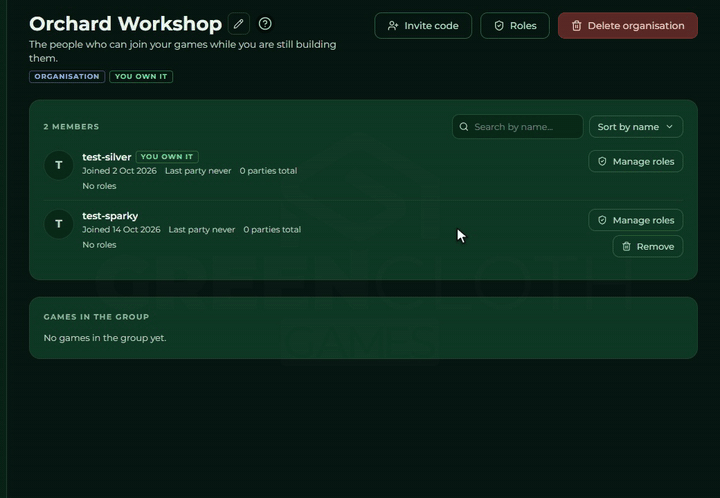Open the question mark help icon
Viewport: 720px width, 498px height.
coord(265,24)
